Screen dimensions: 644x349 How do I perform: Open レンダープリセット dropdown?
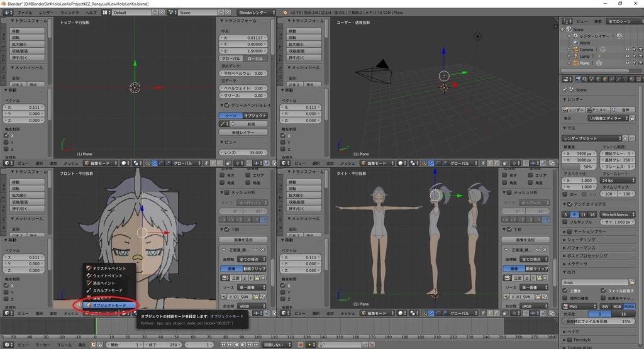(x=592, y=138)
